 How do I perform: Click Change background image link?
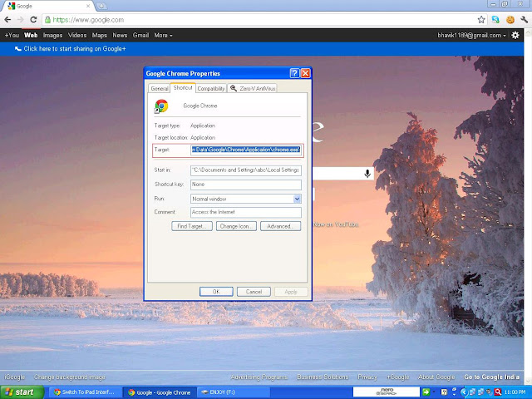point(70,377)
